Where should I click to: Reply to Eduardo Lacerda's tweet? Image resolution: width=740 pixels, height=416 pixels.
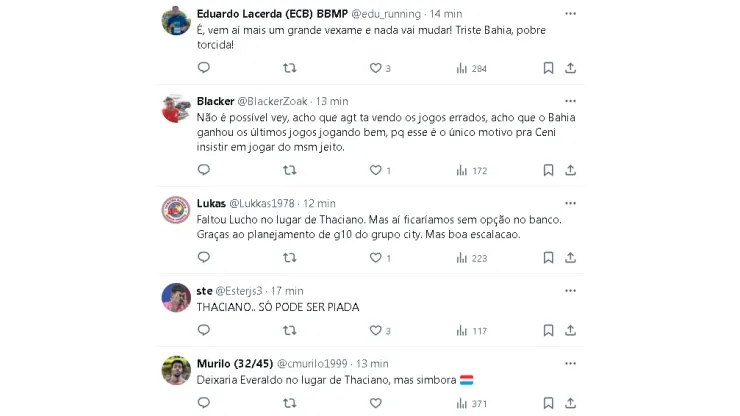(x=203, y=68)
